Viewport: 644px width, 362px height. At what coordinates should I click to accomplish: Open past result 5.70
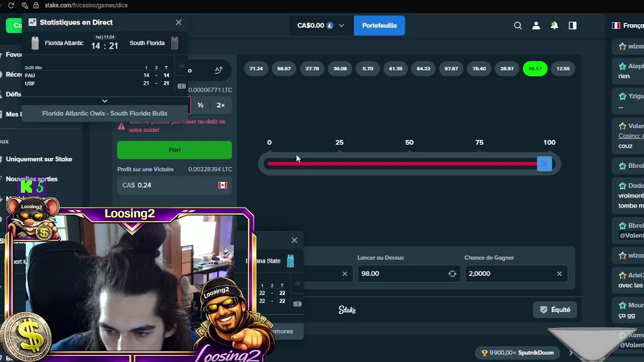click(368, 68)
